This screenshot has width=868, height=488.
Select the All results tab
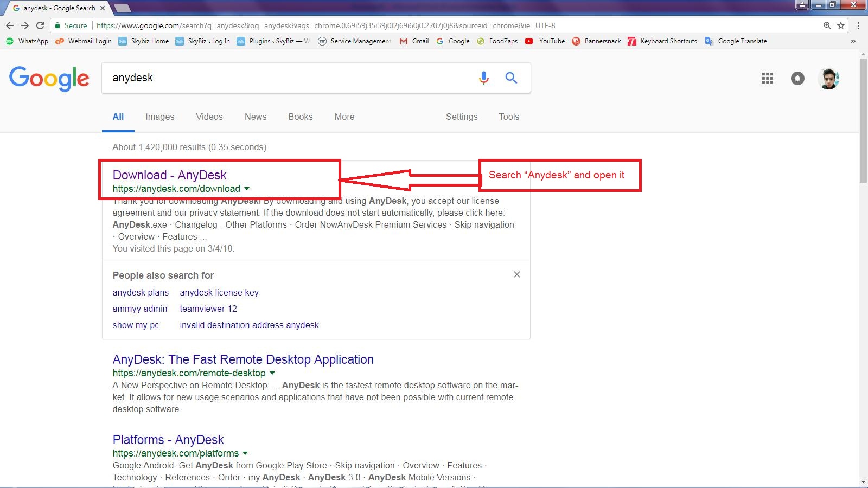118,117
